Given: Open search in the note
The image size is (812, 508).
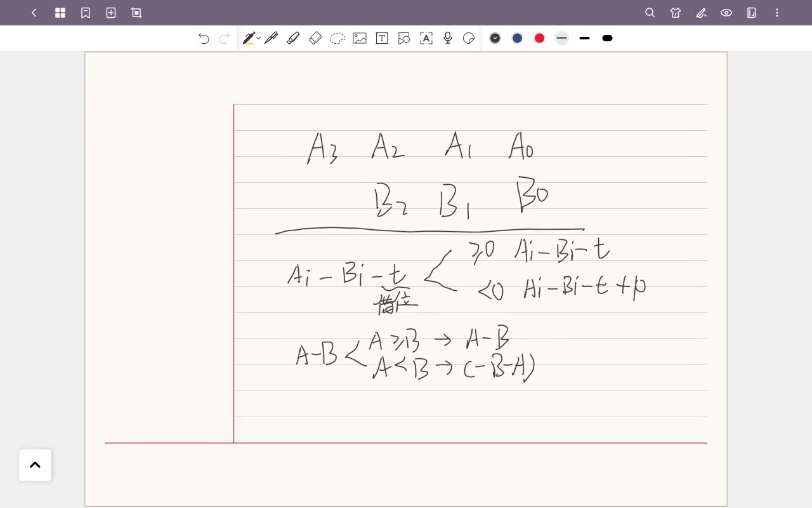Looking at the screenshot, I should (x=650, y=13).
